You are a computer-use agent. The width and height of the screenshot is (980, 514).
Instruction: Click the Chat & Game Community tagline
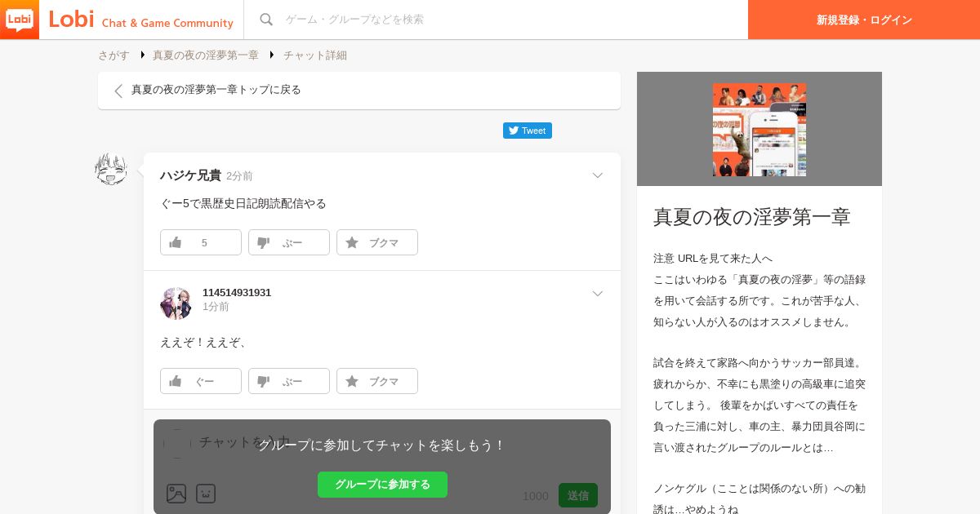pos(167,23)
